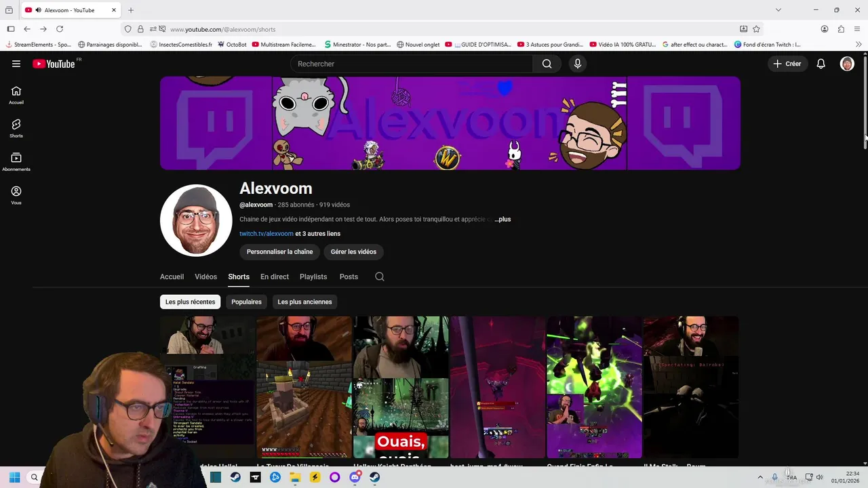Toggle the browser sidebar panel
This screenshot has width=868, height=488.
11,29
